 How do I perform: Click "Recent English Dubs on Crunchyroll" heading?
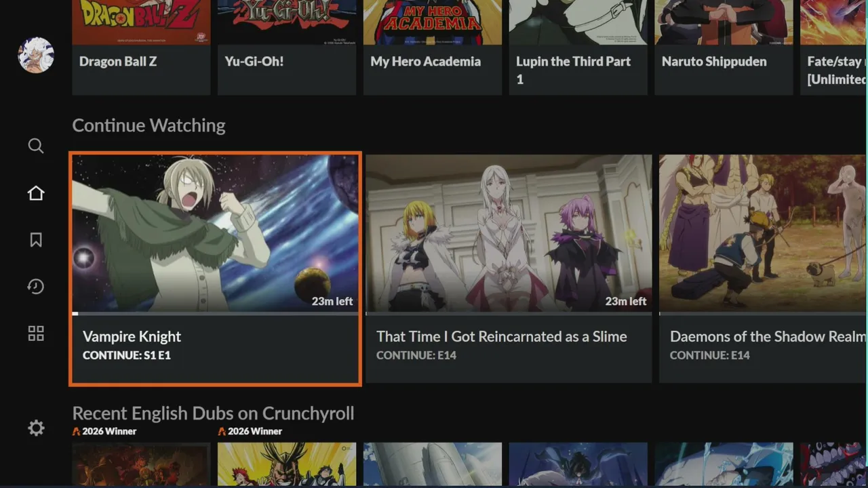coord(213,413)
